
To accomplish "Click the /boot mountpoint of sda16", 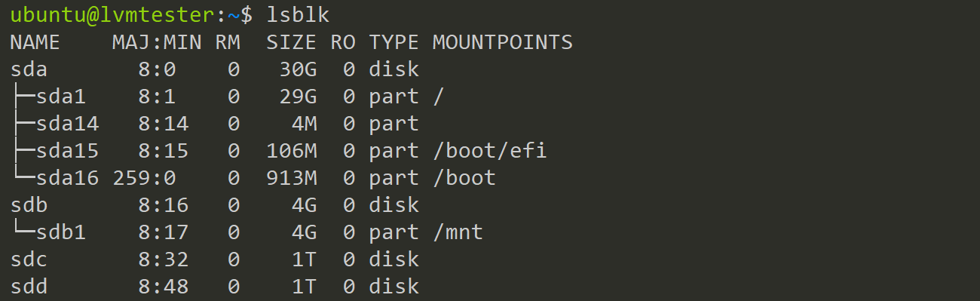I will (x=464, y=179).
